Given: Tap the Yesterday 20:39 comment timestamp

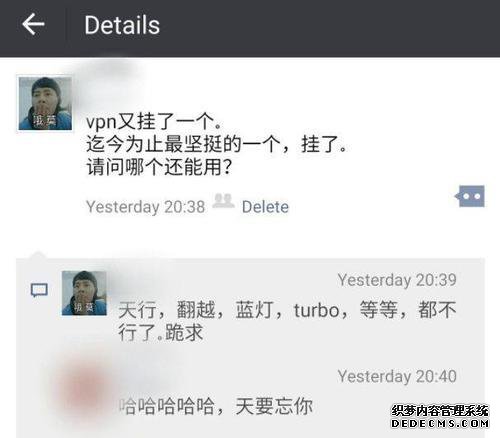Looking at the screenshot, I should (x=397, y=280).
